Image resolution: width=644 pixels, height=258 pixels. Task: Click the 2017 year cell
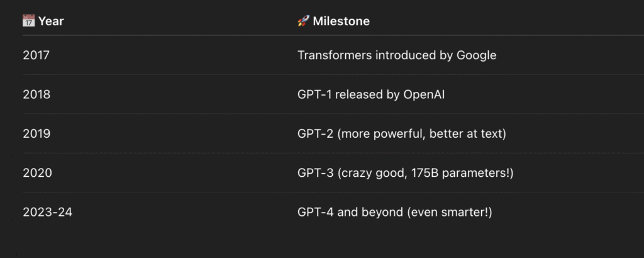[36, 55]
